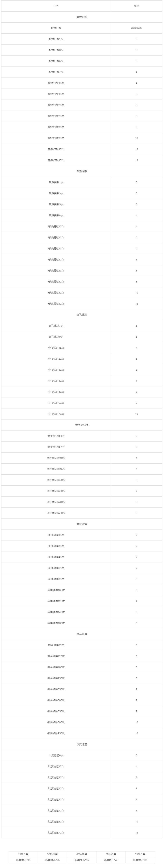This screenshot has height=868, width=163.
Task: Select the 45项任务 milestone cell
Action: click(x=81, y=854)
